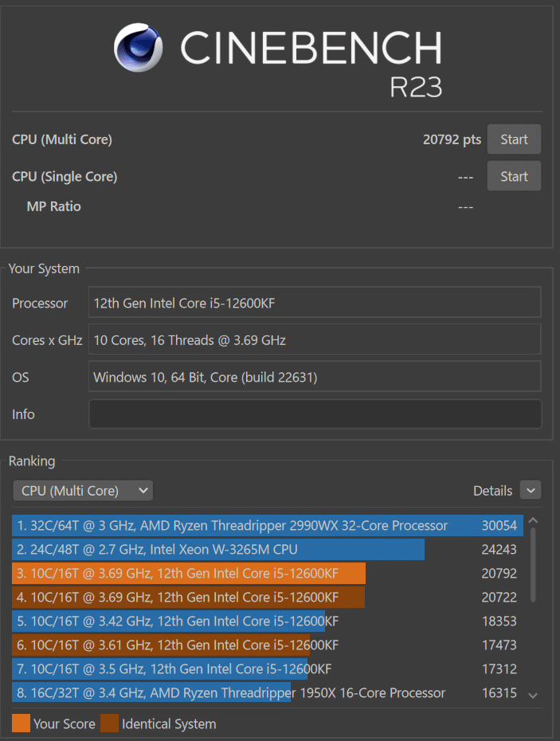Image resolution: width=560 pixels, height=741 pixels.
Task: Click the Cinebench logo sphere icon
Action: 138,48
